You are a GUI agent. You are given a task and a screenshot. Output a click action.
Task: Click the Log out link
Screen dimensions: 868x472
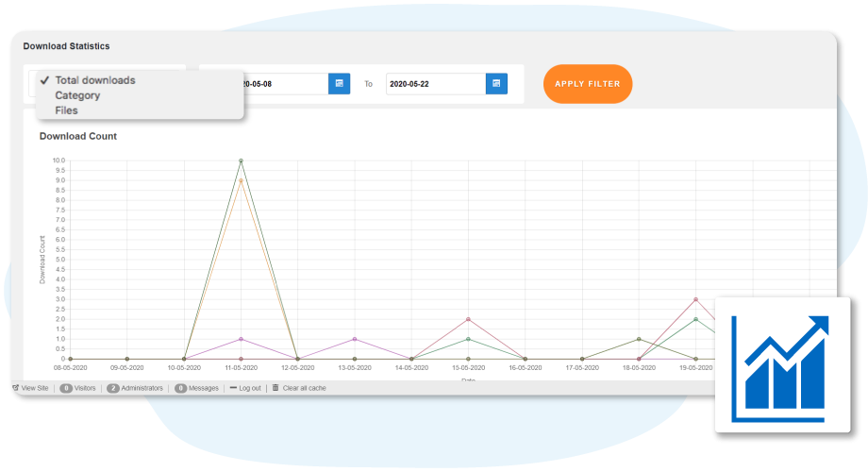[245, 388]
